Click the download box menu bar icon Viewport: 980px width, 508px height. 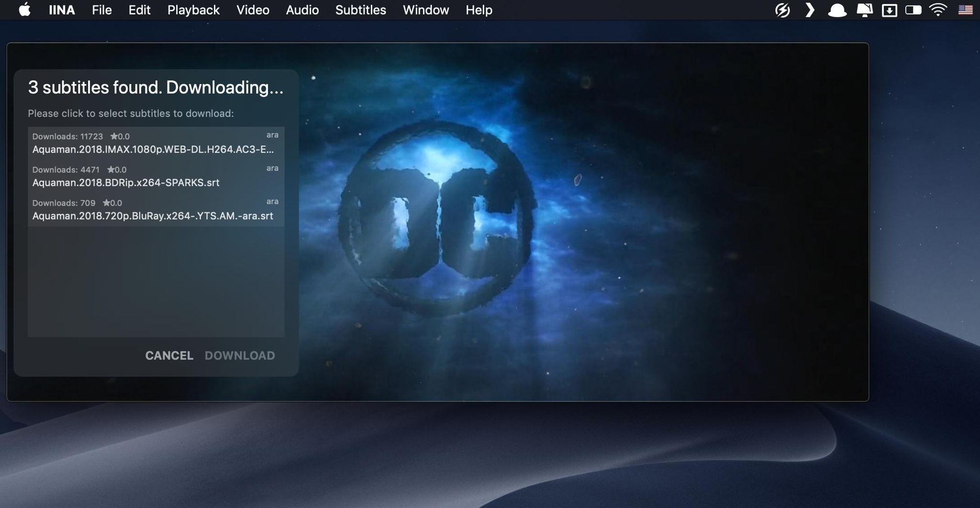[x=889, y=10]
